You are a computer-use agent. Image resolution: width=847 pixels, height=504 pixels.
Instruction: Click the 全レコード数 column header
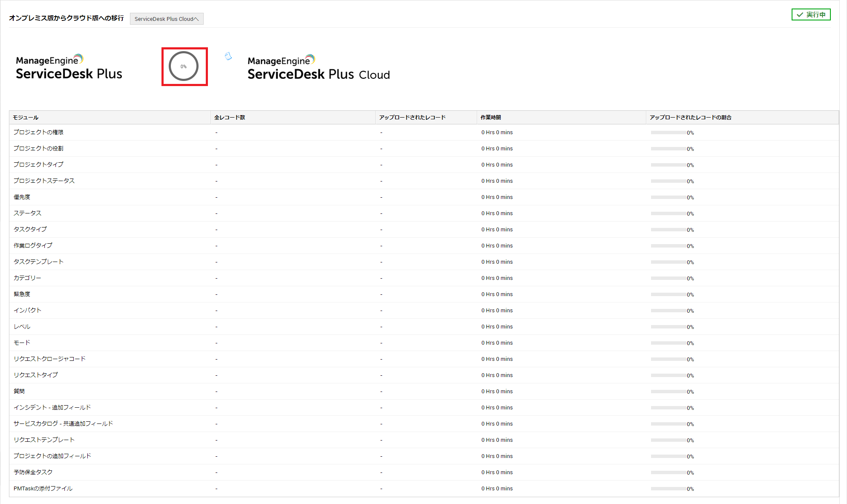tap(229, 118)
